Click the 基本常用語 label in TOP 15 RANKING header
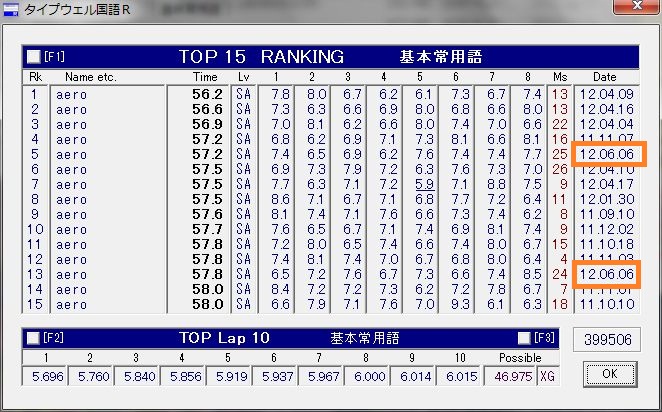662x412 pixels. point(441,57)
